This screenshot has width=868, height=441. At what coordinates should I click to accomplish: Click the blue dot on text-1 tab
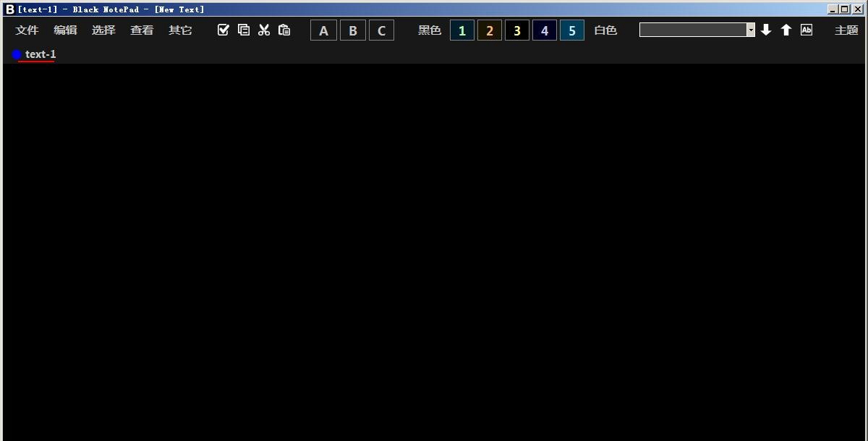(17, 54)
